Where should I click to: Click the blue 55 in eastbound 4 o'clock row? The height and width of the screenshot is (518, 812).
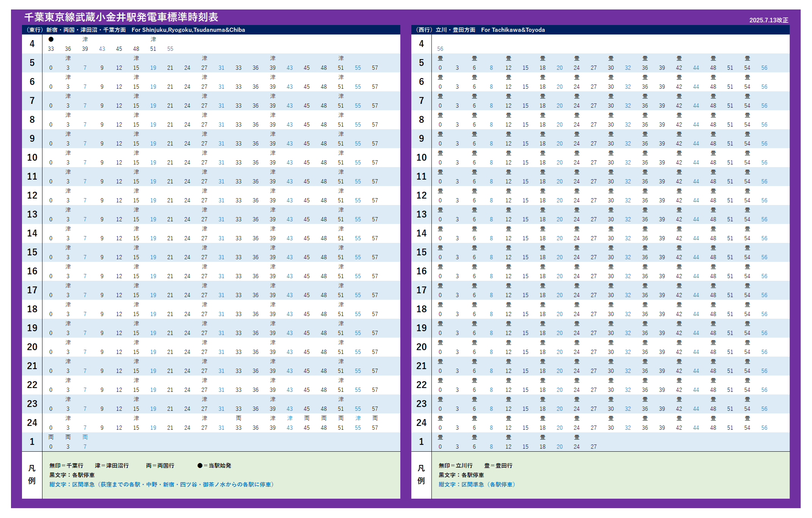tap(170, 49)
